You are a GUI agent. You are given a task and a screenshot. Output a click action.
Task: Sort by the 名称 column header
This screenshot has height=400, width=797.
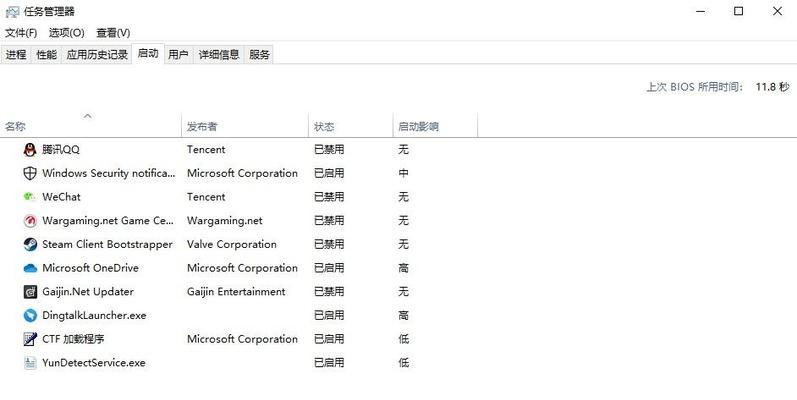tap(90, 127)
